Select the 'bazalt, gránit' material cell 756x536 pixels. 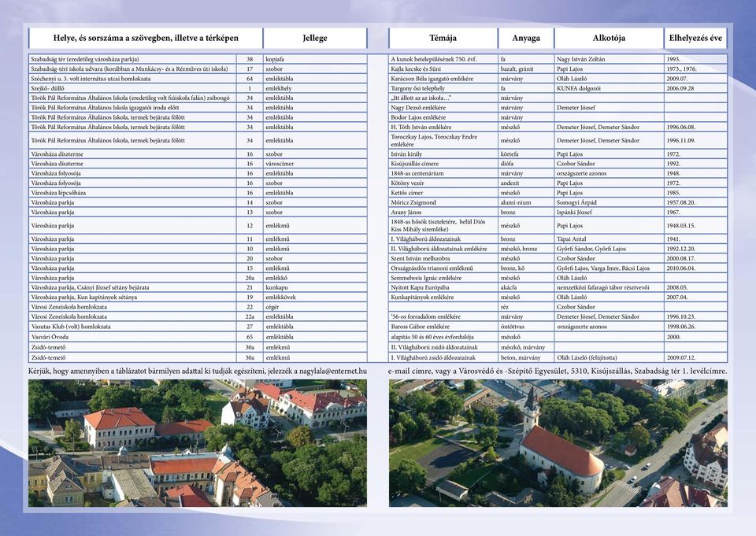coord(526,69)
